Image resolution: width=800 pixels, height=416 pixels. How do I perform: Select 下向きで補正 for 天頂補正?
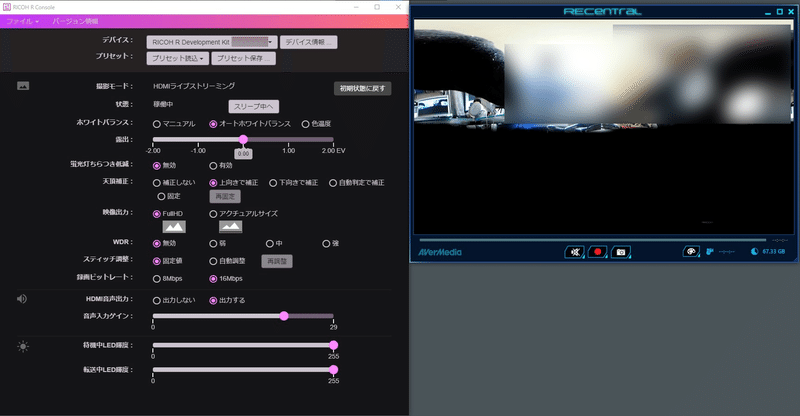(x=273, y=183)
